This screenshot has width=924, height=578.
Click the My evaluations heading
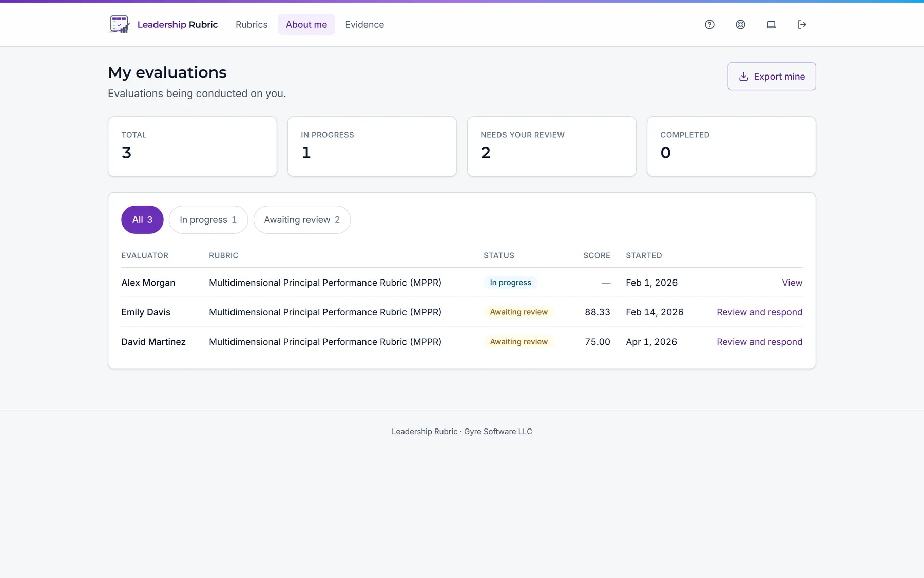167,72
